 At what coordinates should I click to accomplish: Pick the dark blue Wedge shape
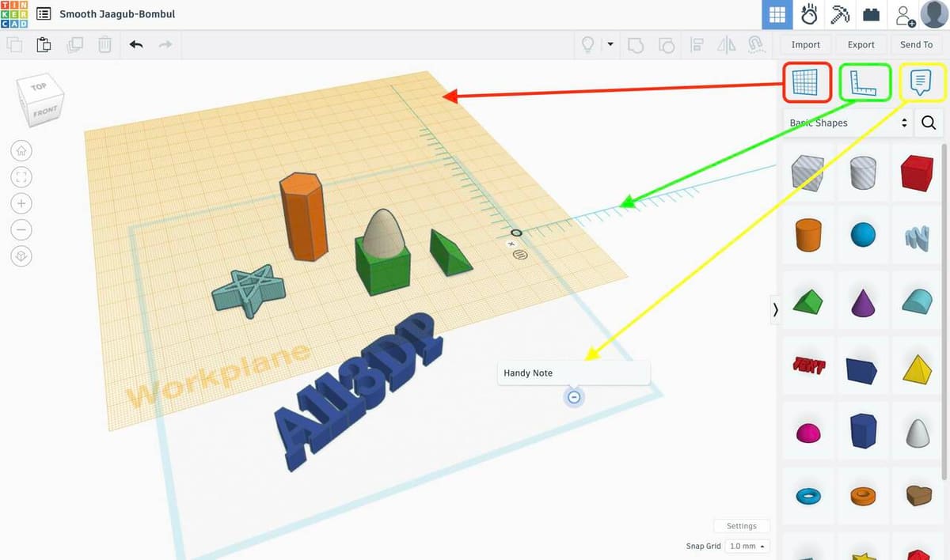[863, 369]
